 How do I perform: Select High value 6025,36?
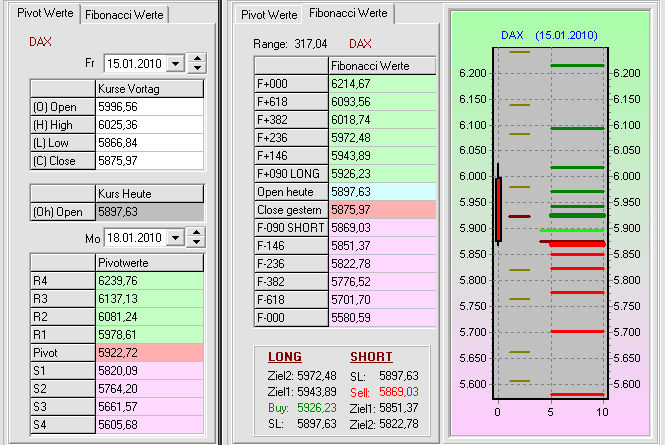point(149,125)
